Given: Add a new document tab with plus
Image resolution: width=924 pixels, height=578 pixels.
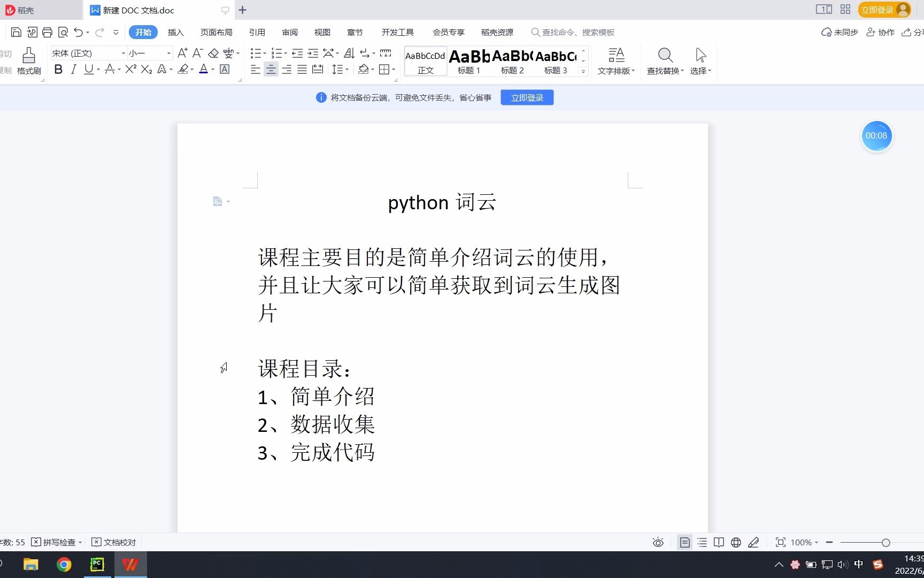Looking at the screenshot, I should click(242, 10).
